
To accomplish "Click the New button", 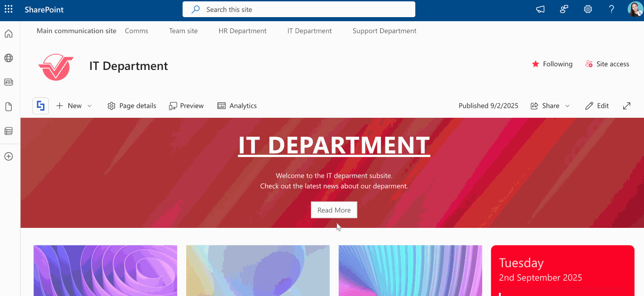I will (69, 106).
